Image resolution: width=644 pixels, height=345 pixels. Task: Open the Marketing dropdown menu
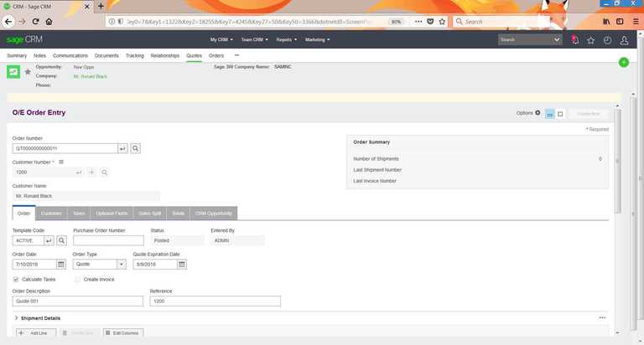pyautogui.click(x=318, y=40)
